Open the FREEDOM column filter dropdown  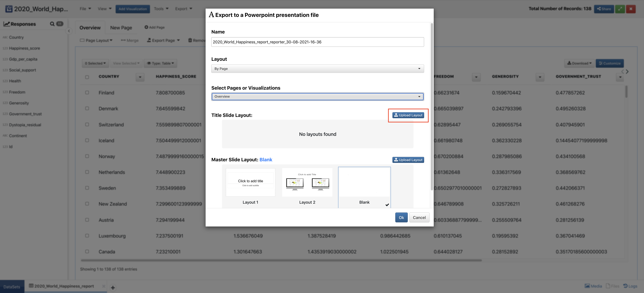pos(476,77)
